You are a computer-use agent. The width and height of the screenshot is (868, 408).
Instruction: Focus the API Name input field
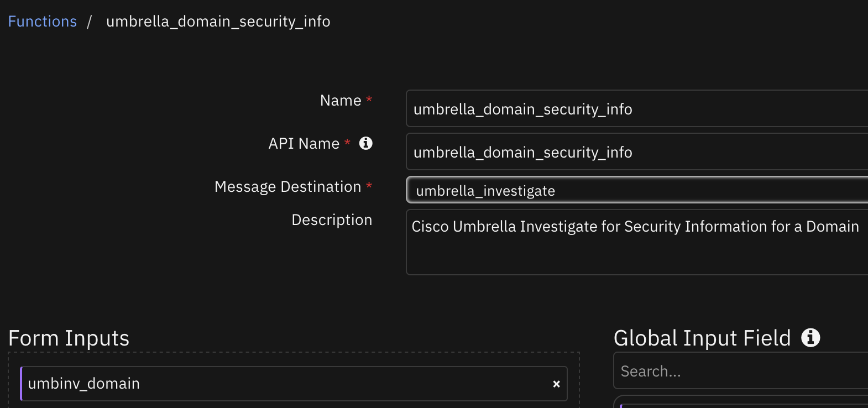637,152
